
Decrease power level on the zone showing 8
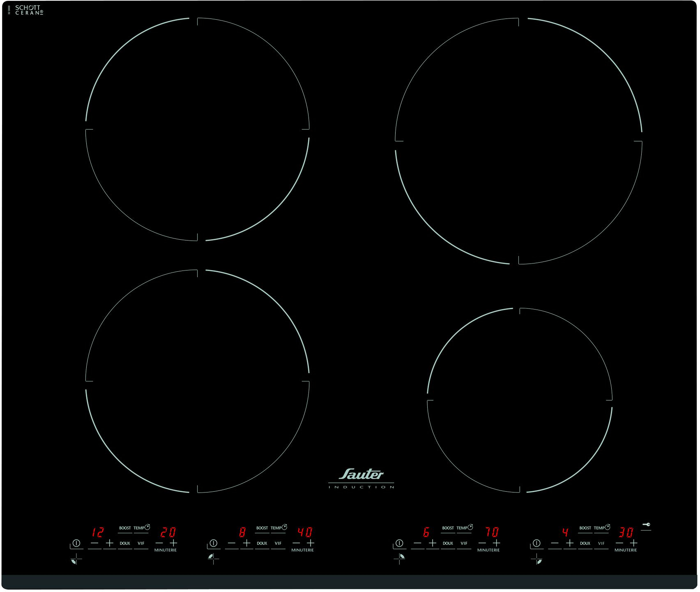click(232, 543)
